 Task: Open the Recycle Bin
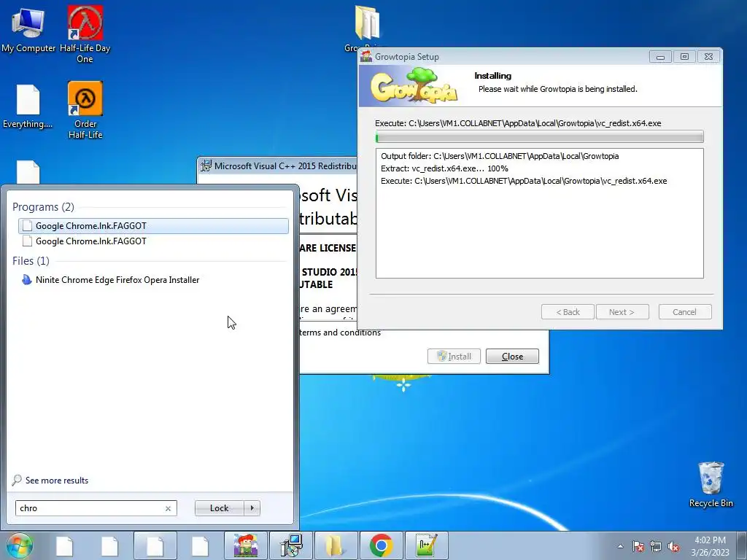pos(711,484)
